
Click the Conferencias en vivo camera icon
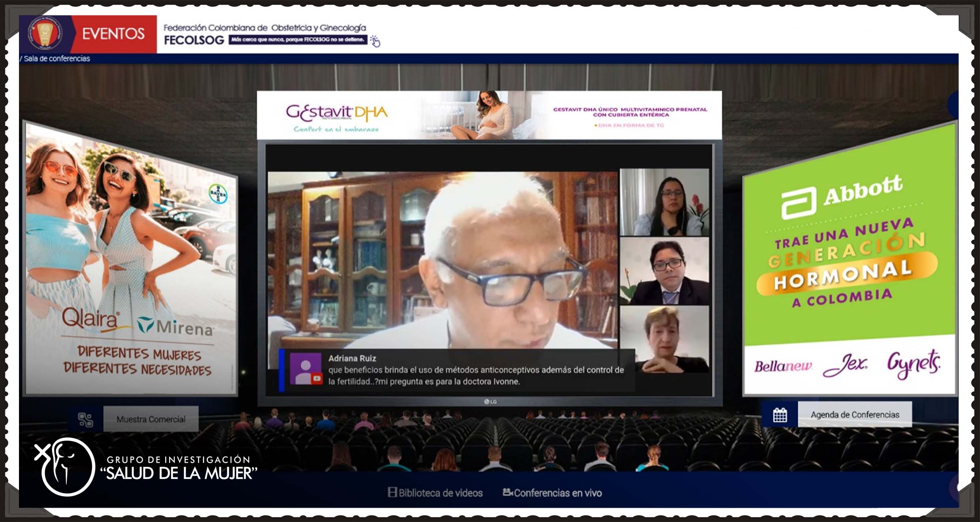[507, 492]
